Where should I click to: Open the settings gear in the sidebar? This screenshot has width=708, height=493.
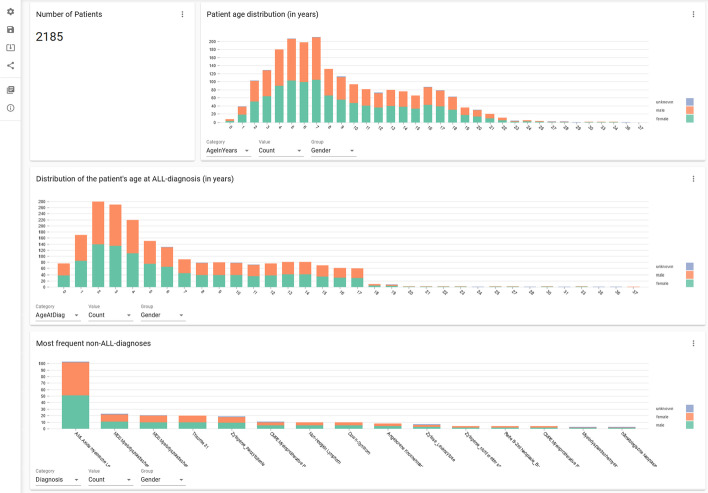coord(11,12)
